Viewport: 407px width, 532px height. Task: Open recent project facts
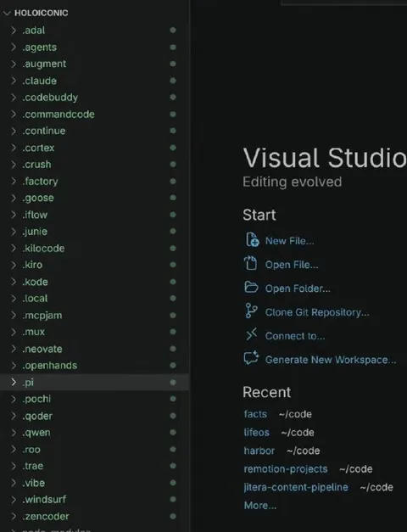[x=255, y=414]
